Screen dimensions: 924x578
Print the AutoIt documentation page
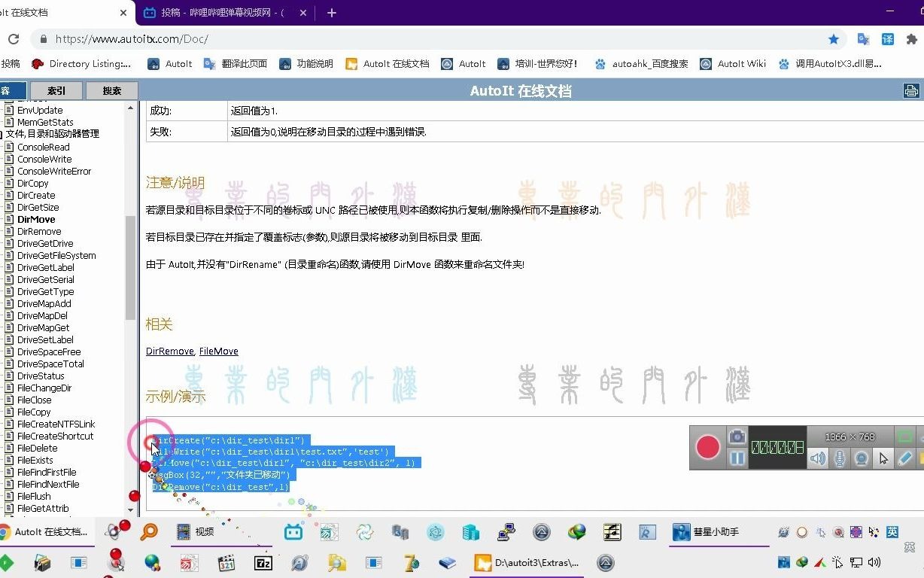(910, 90)
